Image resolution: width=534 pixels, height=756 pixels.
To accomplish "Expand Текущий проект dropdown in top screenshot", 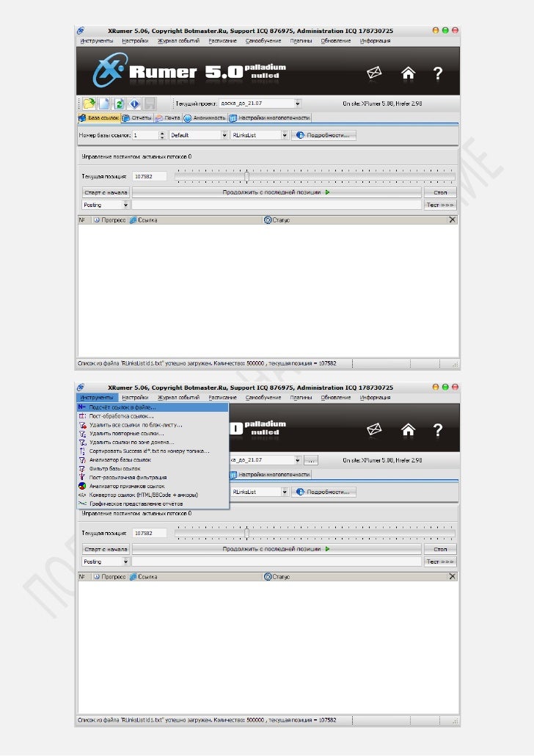I will coord(298,103).
